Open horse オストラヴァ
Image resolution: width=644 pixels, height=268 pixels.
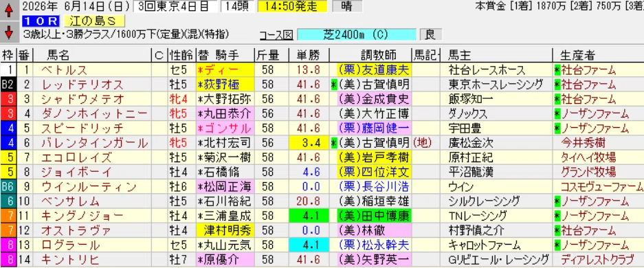[x=77, y=230]
